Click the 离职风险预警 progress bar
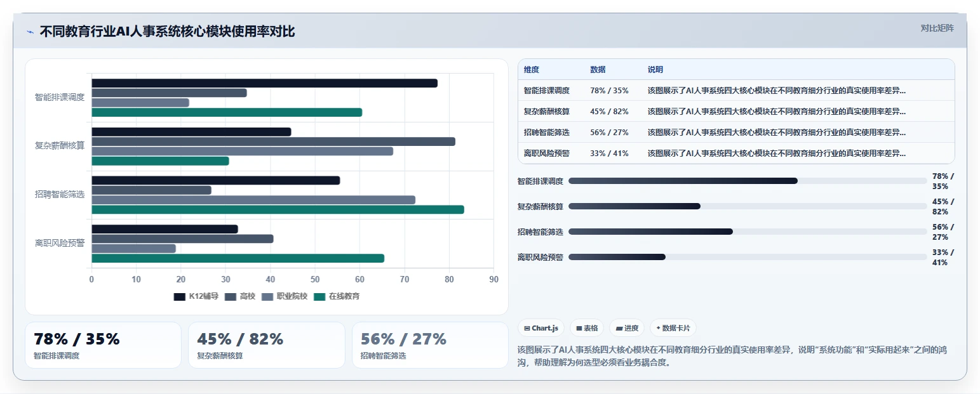The height and width of the screenshot is (394, 980). click(x=748, y=257)
